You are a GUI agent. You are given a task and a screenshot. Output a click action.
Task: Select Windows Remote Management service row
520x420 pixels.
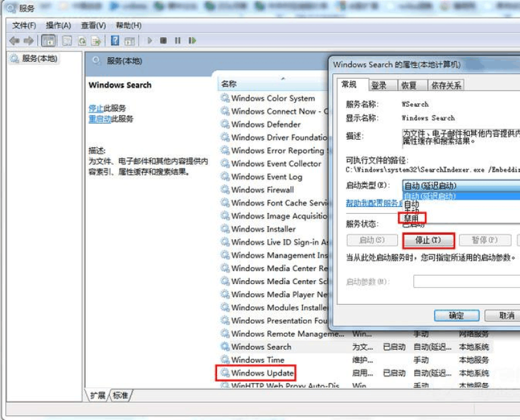355,334
